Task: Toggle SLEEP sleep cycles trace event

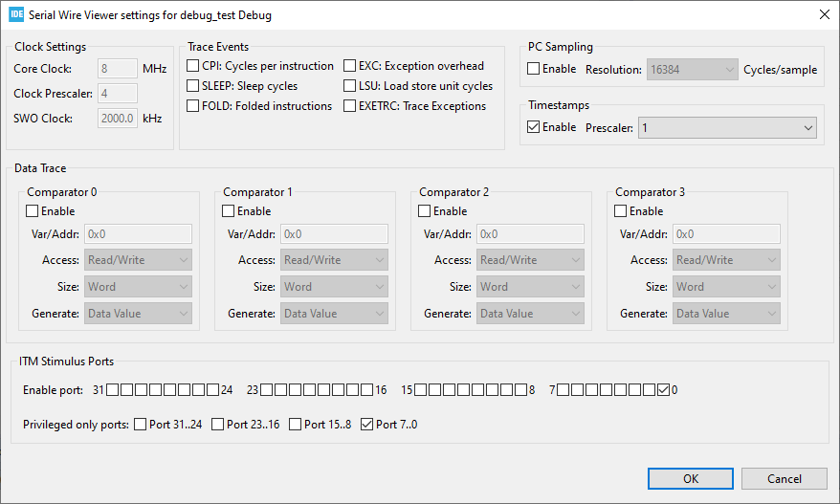Action: coord(193,86)
